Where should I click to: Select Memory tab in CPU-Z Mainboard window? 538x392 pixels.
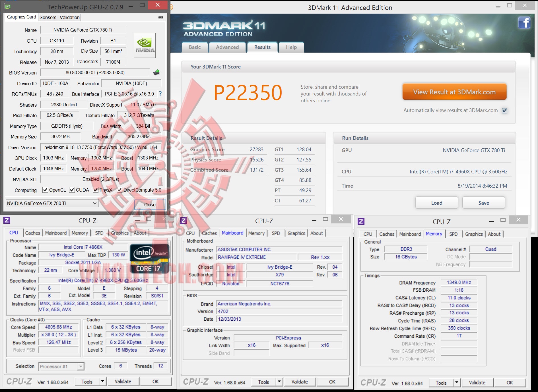256,233
